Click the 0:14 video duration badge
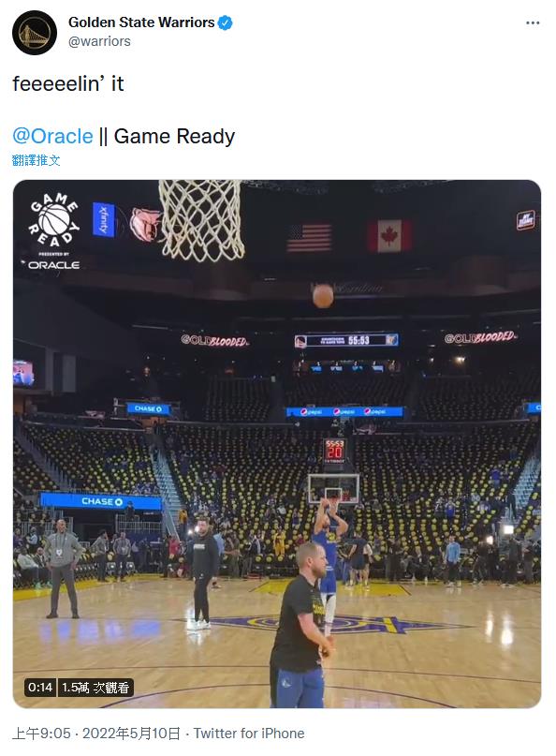The height and width of the screenshot is (756, 556). click(x=40, y=687)
